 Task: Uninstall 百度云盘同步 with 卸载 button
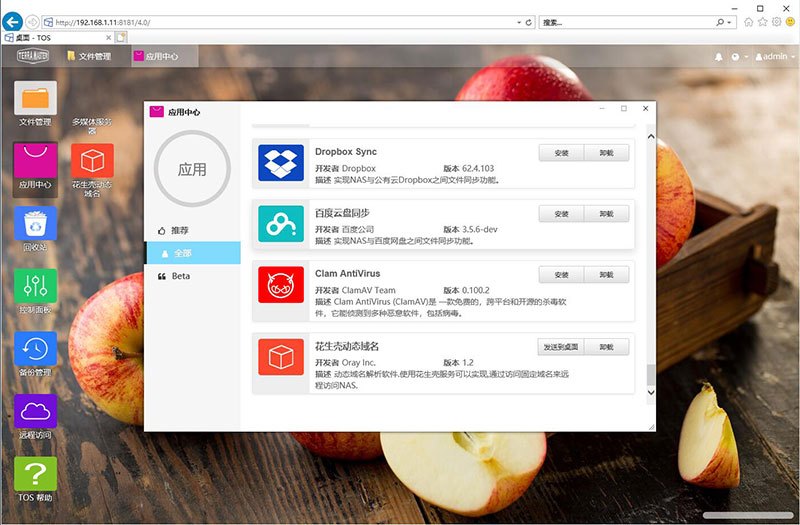[x=606, y=214]
